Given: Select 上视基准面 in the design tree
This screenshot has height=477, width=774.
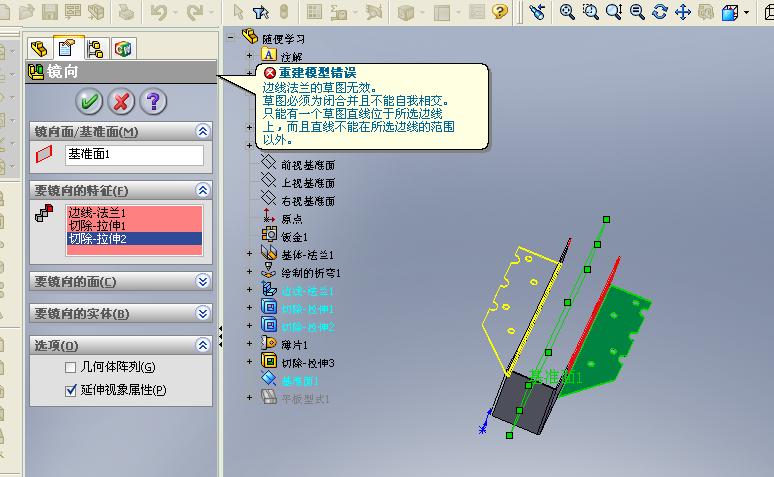Looking at the screenshot, I should [x=308, y=183].
